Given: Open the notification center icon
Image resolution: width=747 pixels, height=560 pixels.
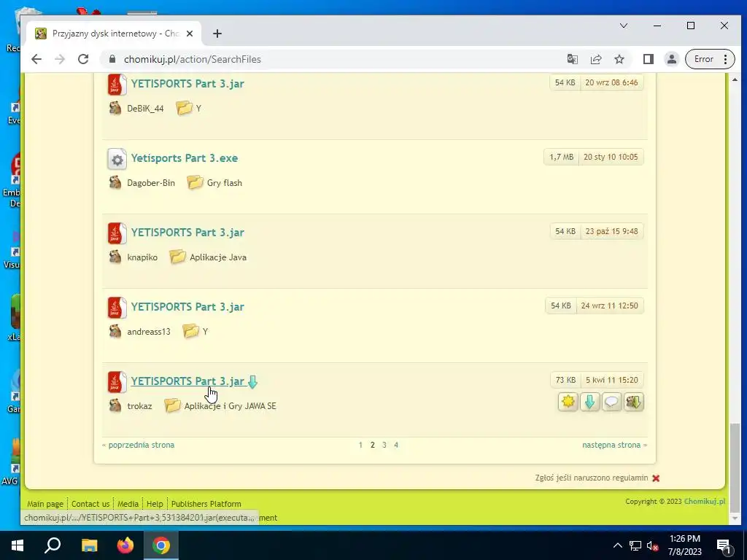Looking at the screenshot, I should (724, 546).
